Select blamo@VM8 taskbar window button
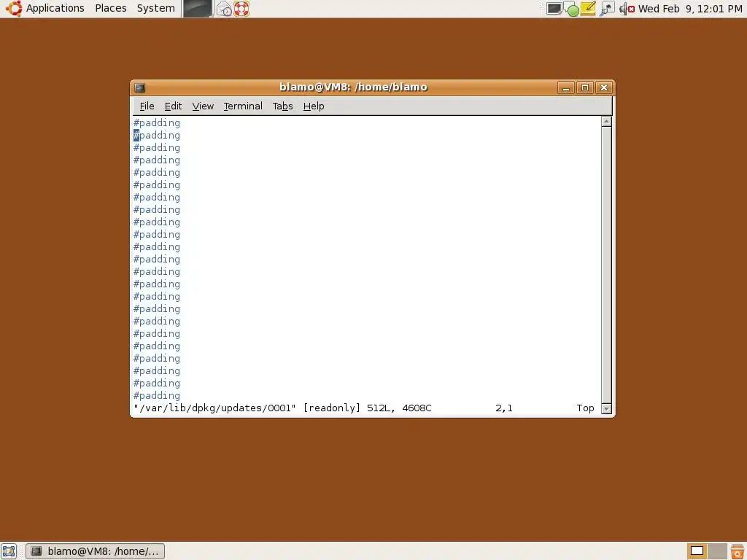This screenshot has width=747, height=560. pos(96,551)
